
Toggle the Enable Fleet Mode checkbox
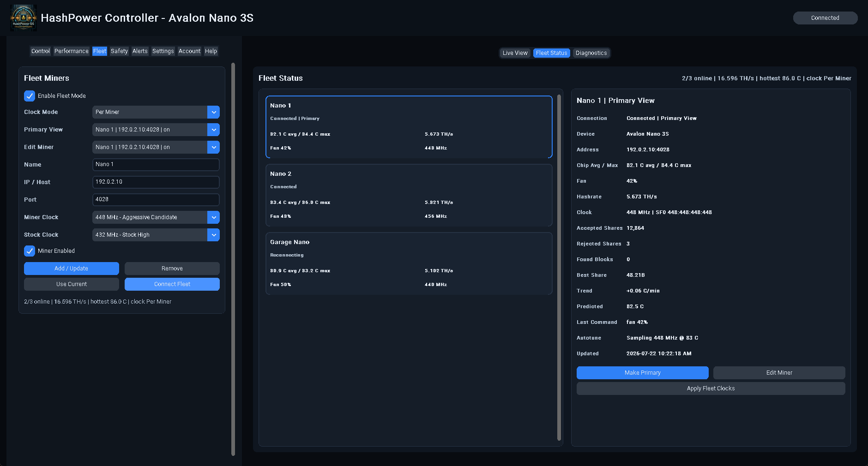(x=30, y=96)
